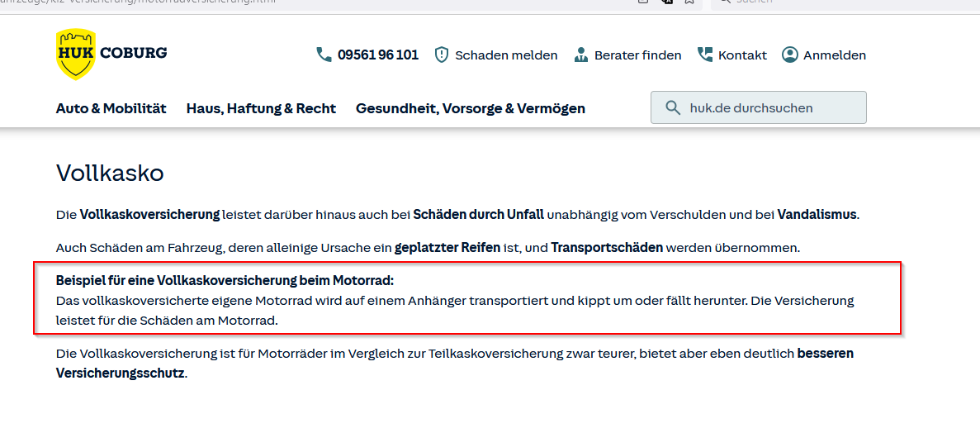This screenshot has width=980, height=433.
Task: Open the Auto & Mobilität menu
Action: pyautogui.click(x=111, y=108)
